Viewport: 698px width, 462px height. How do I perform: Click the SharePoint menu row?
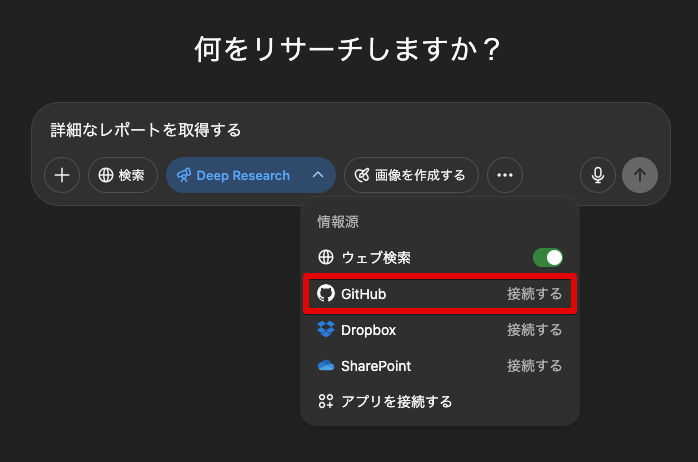tap(440, 366)
